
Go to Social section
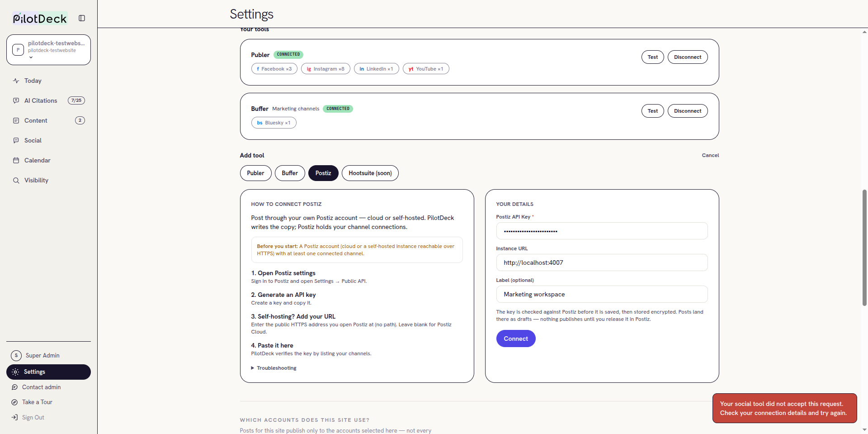pyautogui.click(x=48, y=140)
